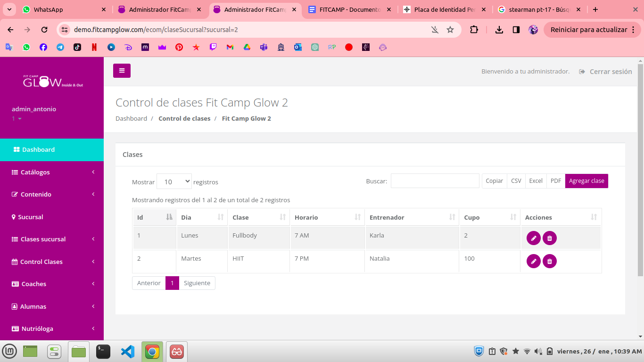Sort the table by Entrenador column
Image resolution: width=644 pixels, height=362 pixels.
(412, 217)
